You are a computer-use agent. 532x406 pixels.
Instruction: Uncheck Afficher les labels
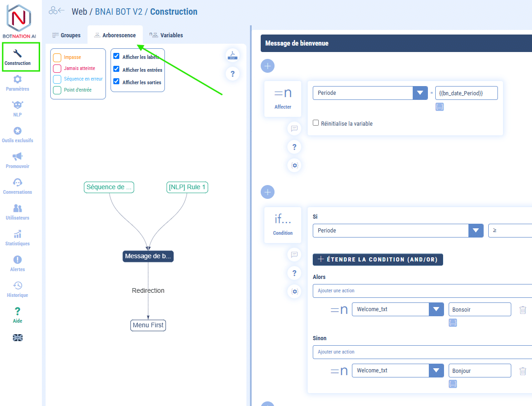pyautogui.click(x=116, y=56)
